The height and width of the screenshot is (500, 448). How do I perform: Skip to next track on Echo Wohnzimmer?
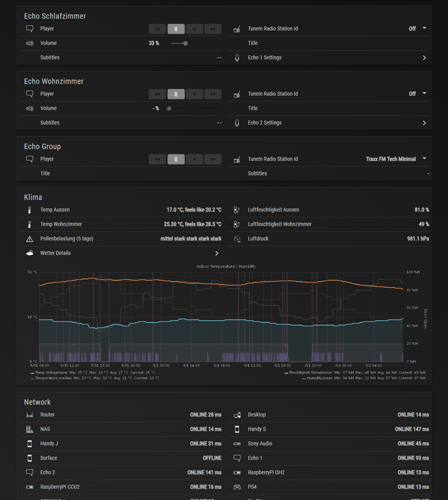tap(212, 94)
